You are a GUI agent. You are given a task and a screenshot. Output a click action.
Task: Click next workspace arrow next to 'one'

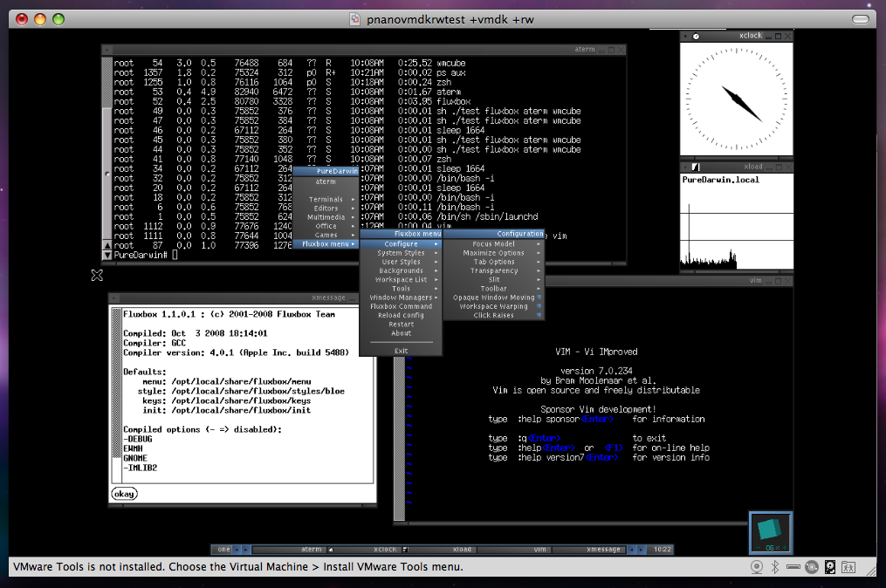(246, 549)
